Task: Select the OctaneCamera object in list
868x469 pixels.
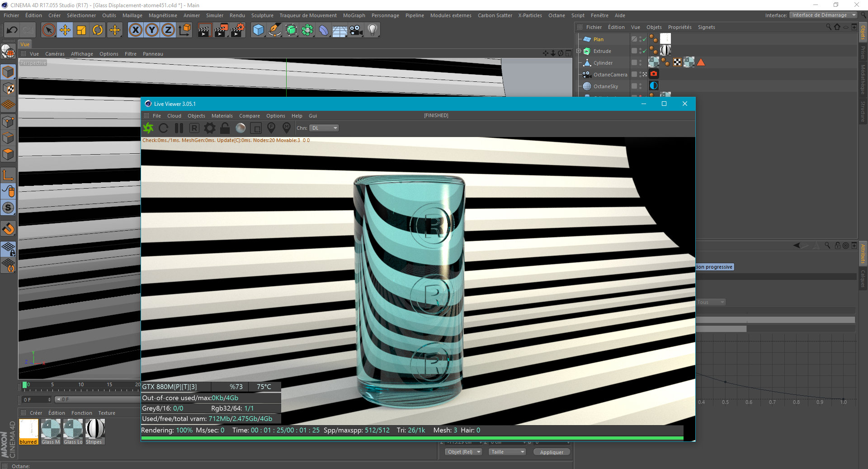Action: (610, 75)
